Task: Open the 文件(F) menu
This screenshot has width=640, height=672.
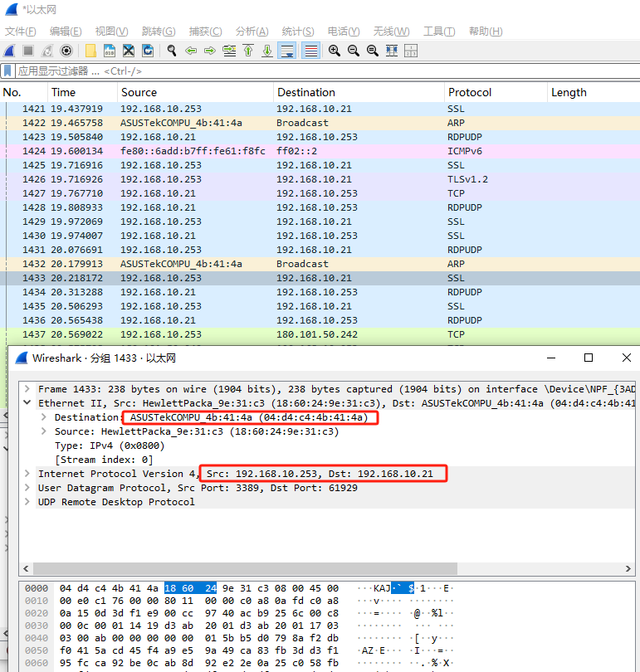Action: 21,32
